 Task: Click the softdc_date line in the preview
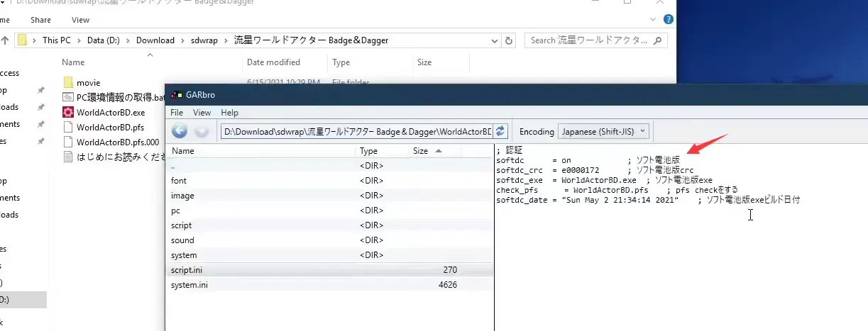648,200
